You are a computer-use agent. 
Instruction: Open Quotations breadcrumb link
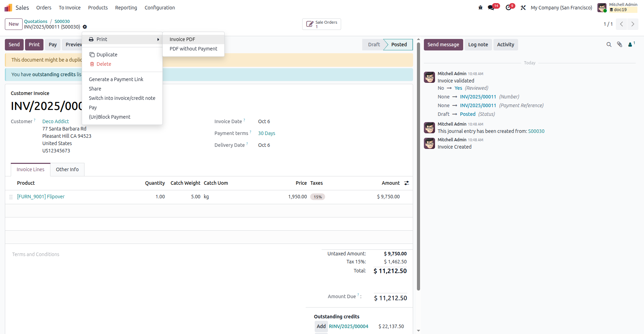coord(35,21)
